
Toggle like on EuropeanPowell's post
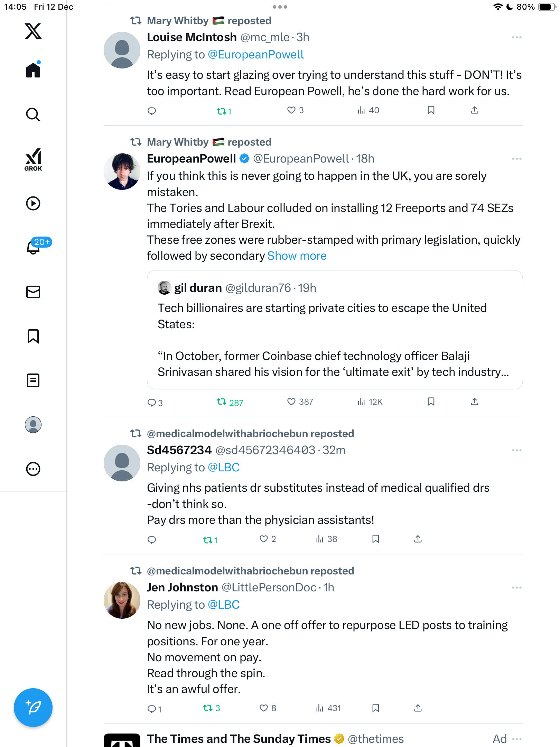[x=292, y=402]
